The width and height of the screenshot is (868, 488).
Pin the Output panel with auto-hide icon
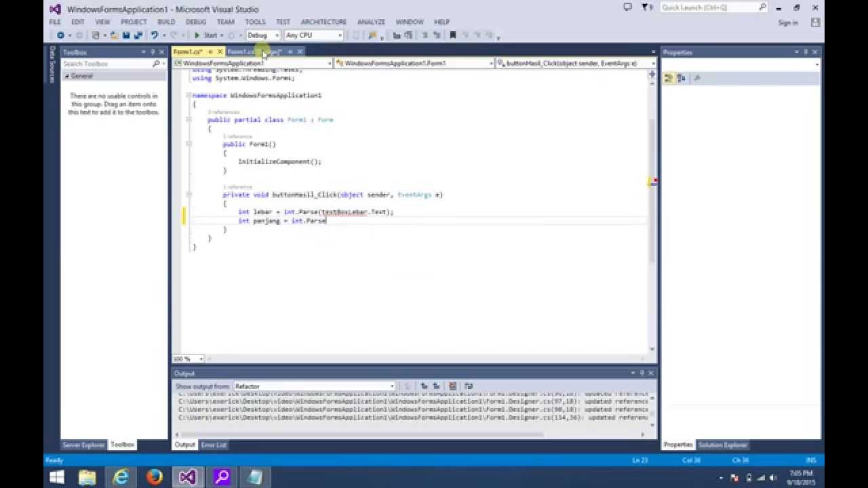pos(642,373)
